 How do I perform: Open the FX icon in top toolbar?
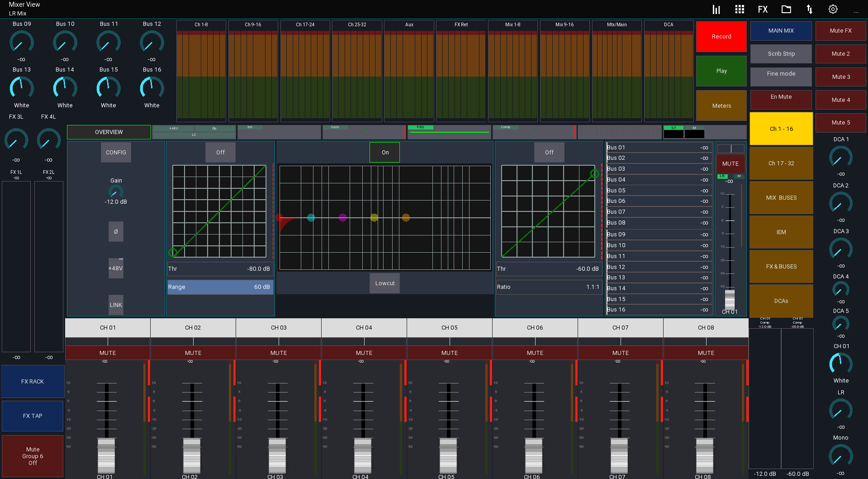click(763, 10)
